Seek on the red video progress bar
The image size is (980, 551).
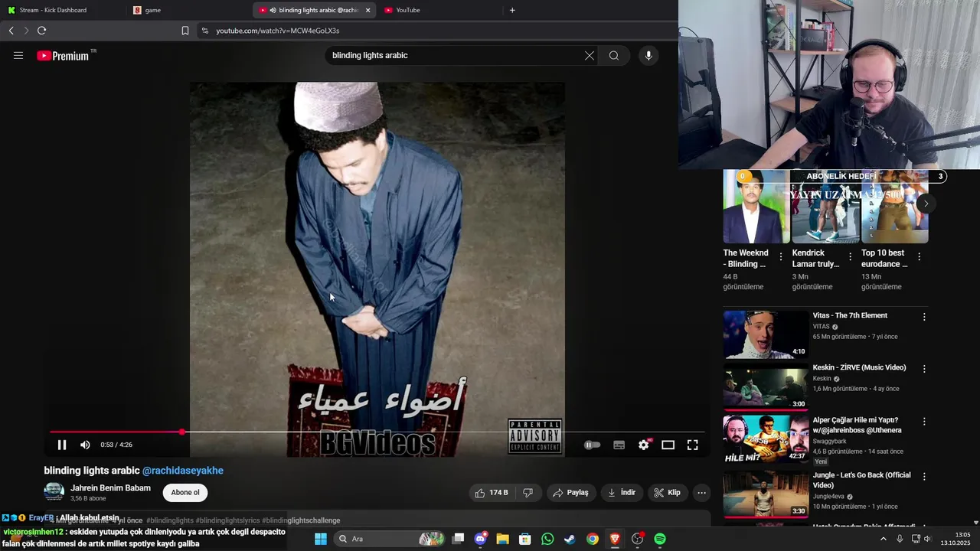[x=377, y=432]
